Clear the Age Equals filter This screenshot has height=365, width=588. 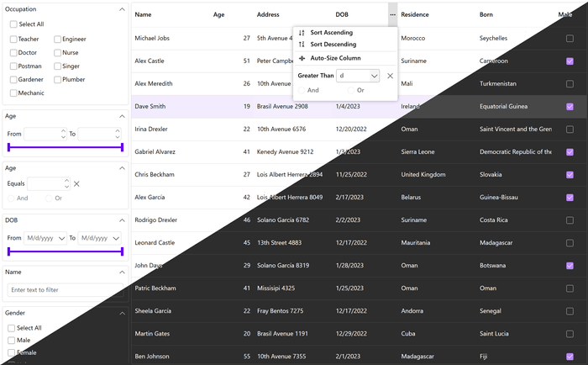(x=76, y=183)
